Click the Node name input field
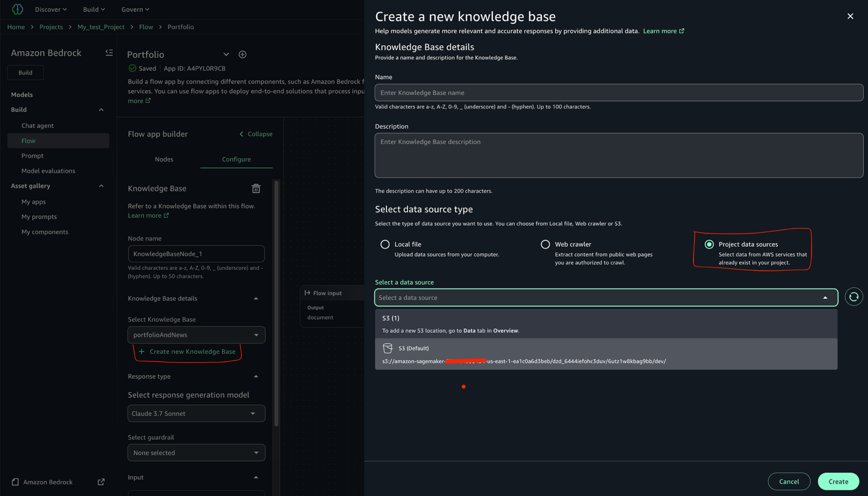 [196, 254]
